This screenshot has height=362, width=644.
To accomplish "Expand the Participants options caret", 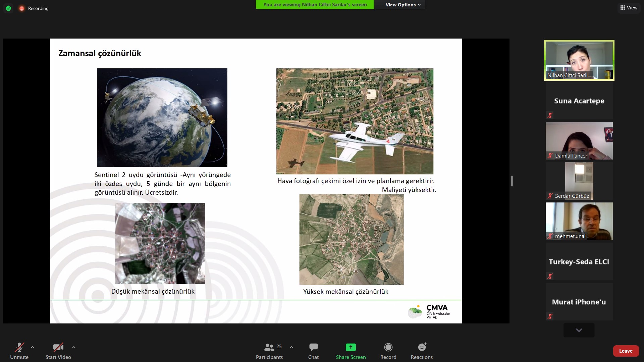I will coord(291,347).
